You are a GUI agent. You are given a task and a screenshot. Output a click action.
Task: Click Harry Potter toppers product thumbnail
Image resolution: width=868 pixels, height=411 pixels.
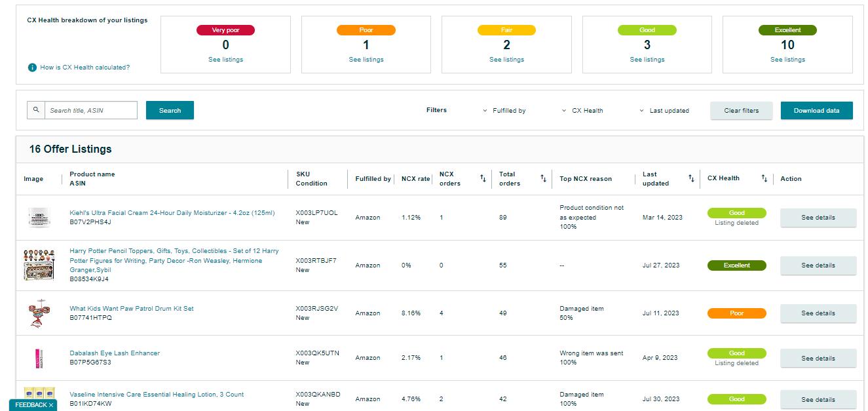39,265
